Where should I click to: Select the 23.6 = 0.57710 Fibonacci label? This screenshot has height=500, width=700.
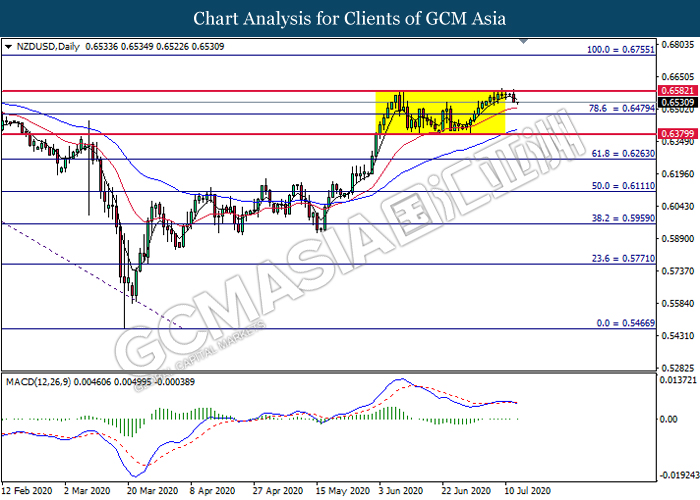pos(622,257)
